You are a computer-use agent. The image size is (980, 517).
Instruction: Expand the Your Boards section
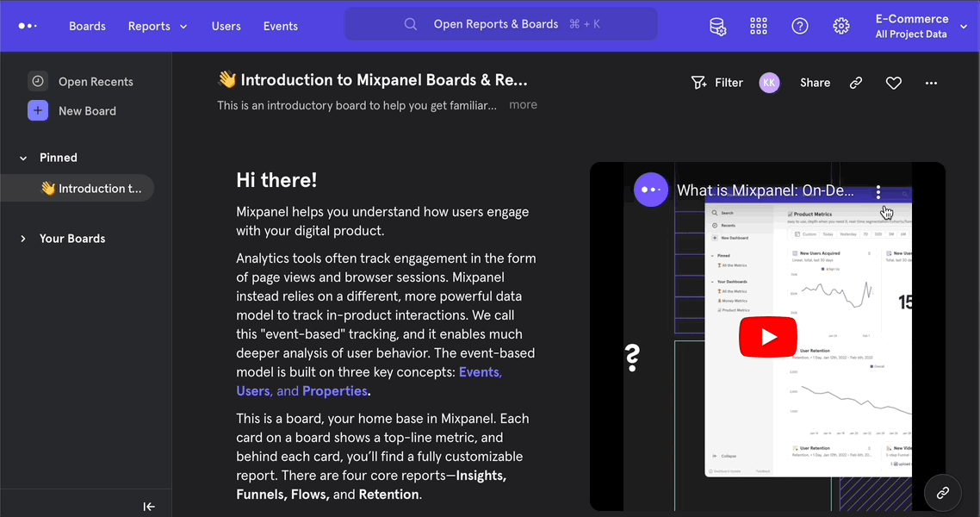(x=23, y=239)
